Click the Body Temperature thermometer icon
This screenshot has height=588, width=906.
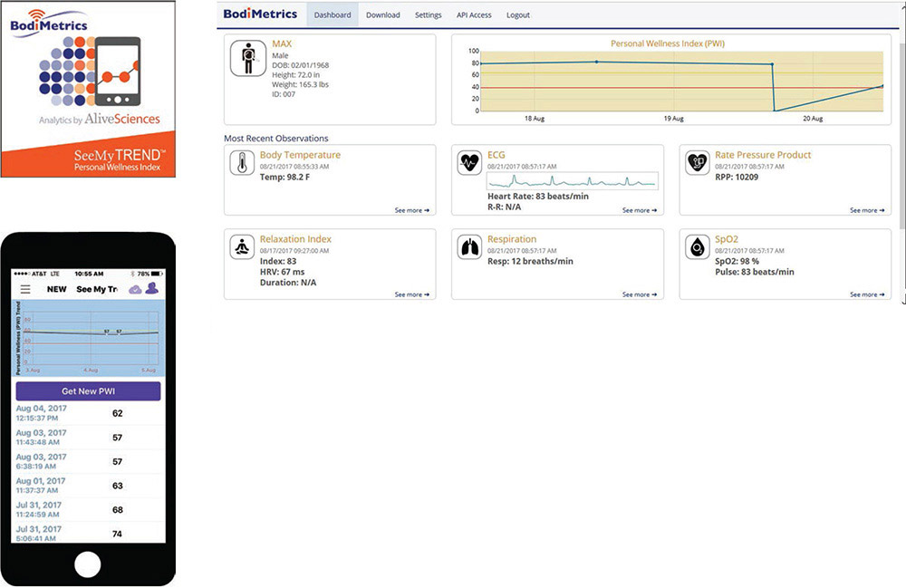pyautogui.click(x=242, y=163)
